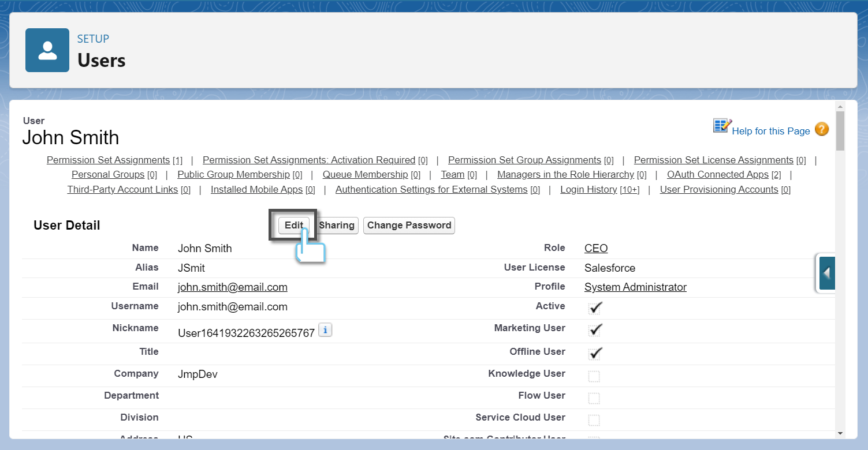Open the CEO role link

pyautogui.click(x=596, y=249)
